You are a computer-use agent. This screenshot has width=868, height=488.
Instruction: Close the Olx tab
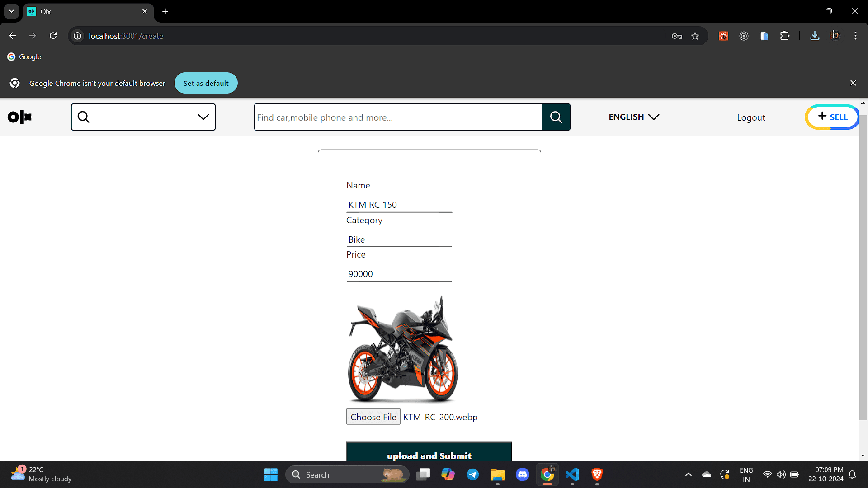pyautogui.click(x=145, y=11)
